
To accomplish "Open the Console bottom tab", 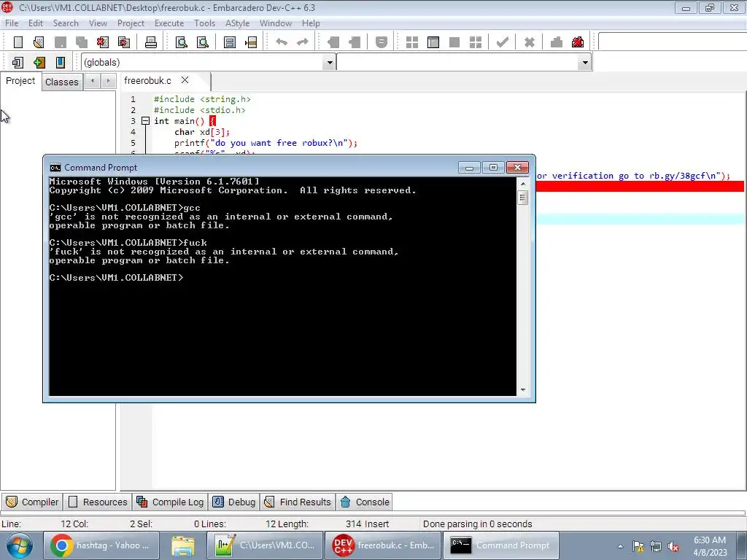I will point(365,502).
